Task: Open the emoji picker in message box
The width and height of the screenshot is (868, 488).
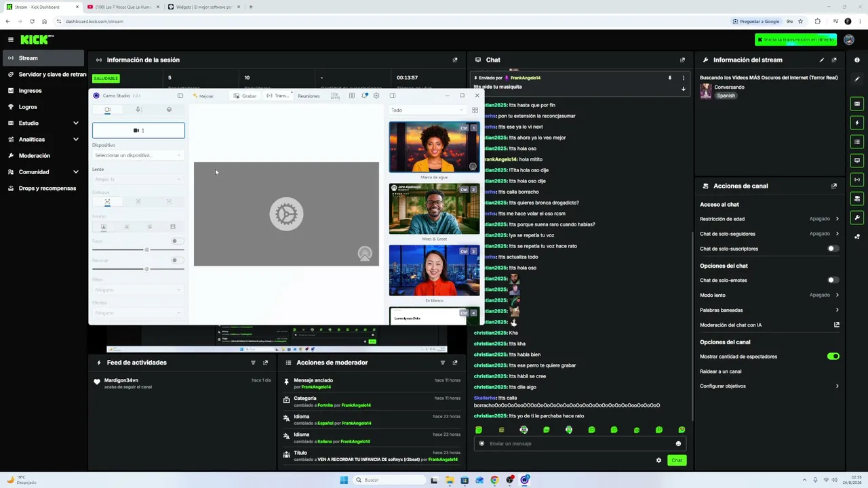Action: (x=678, y=444)
